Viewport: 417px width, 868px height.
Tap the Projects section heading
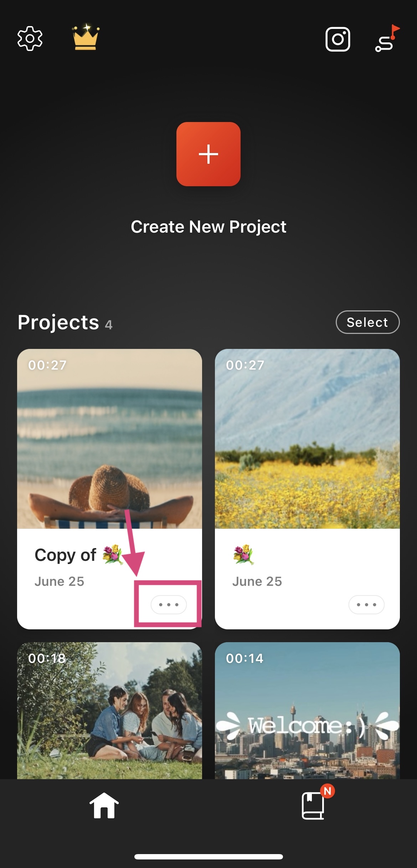click(58, 323)
